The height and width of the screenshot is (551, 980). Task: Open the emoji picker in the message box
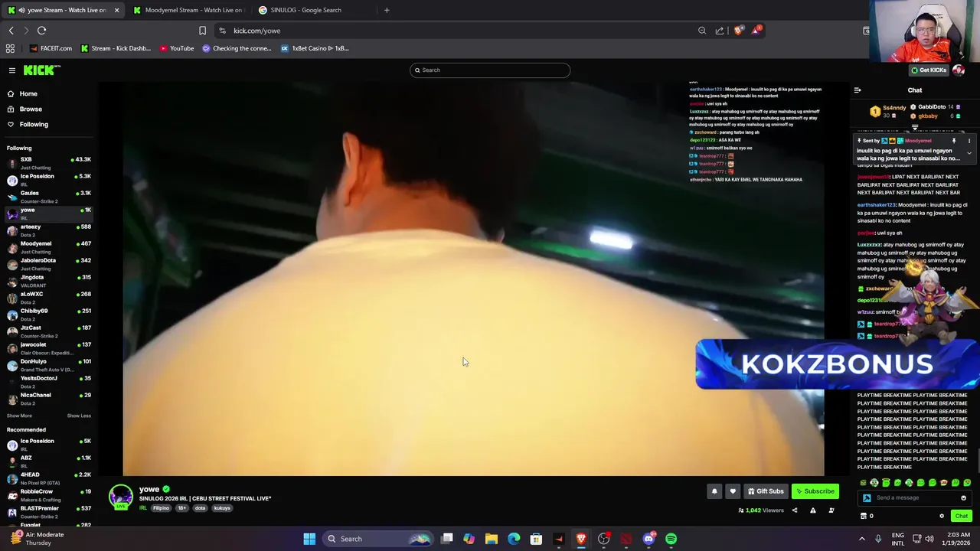pos(963,497)
